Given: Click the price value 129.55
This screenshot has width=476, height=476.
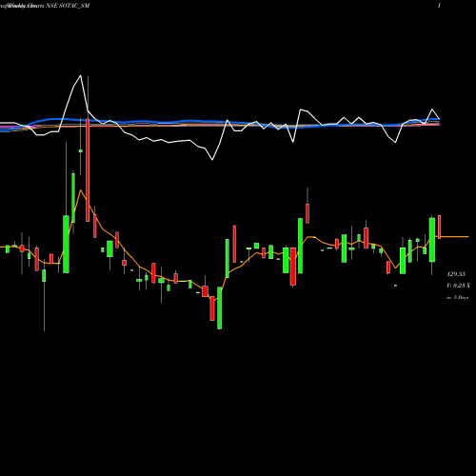Looking at the screenshot, I should click(456, 274).
